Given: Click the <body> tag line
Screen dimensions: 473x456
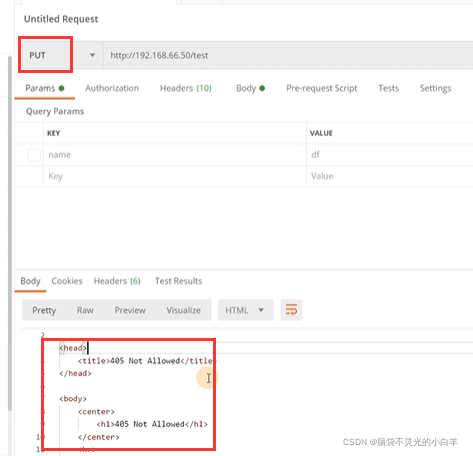Looking at the screenshot, I should point(73,399).
